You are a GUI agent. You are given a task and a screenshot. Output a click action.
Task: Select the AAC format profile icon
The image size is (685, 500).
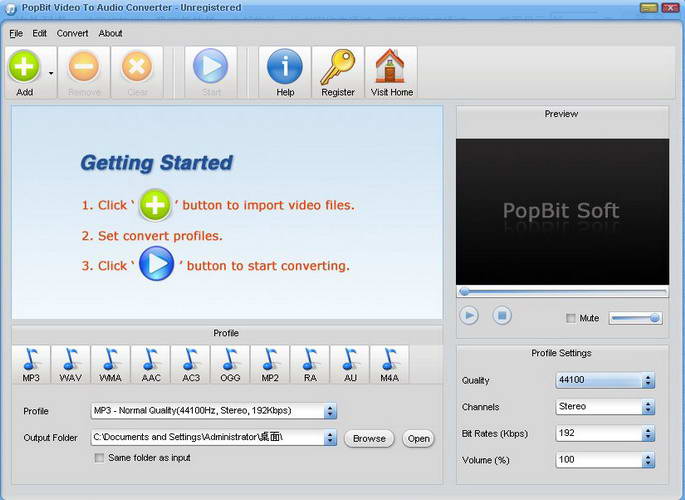(150, 365)
